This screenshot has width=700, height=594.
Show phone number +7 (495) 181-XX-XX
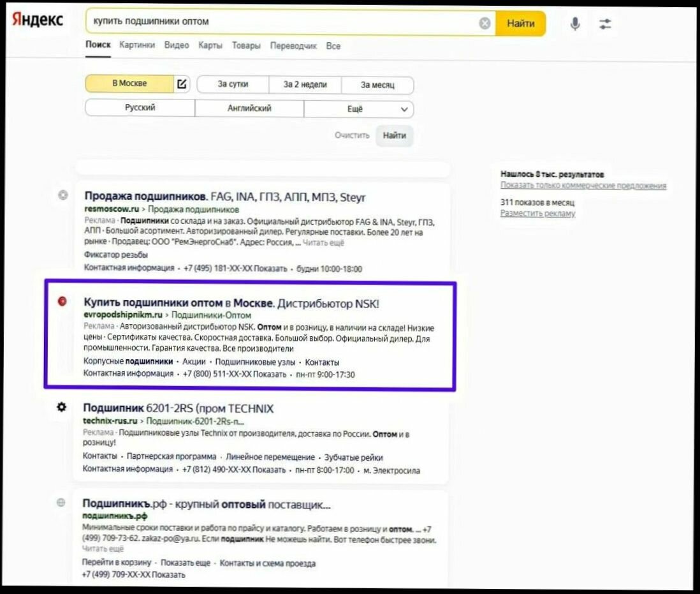click(x=235, y=269)
